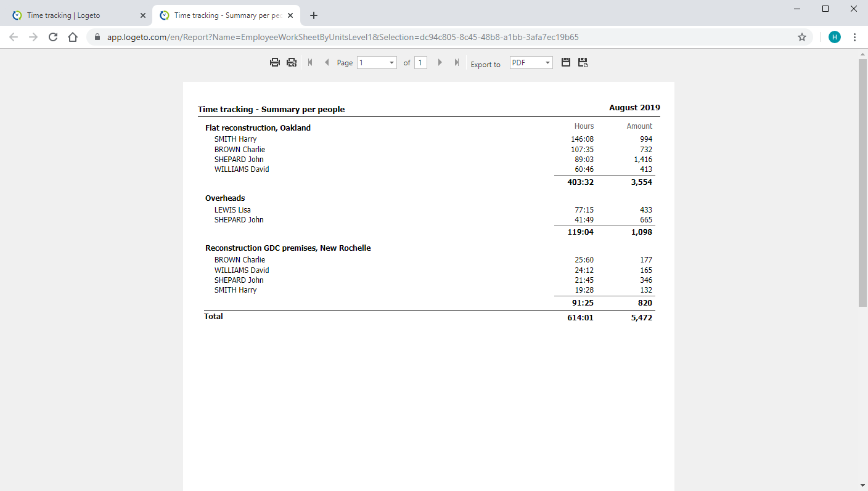This screenshot has height=491, width=868.
Task: Open a new browser tab
Action: pyautogui.click(x=314, y=15)
